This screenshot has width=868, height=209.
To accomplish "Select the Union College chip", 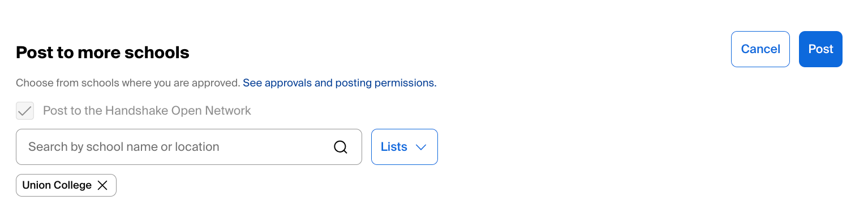I will [x=66, y=185].
